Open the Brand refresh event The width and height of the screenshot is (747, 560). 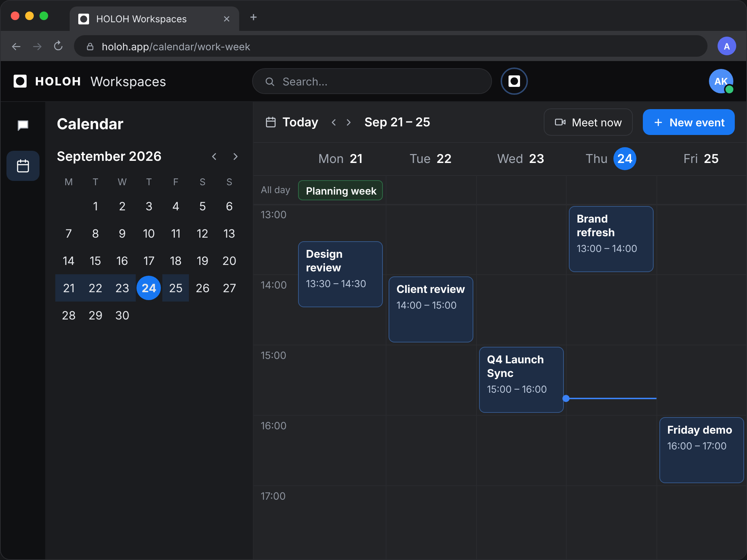point(611,239)
